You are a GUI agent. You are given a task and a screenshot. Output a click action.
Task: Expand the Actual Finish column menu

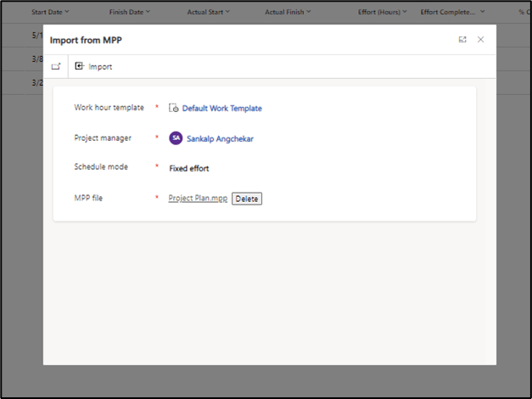coord(309,13)
